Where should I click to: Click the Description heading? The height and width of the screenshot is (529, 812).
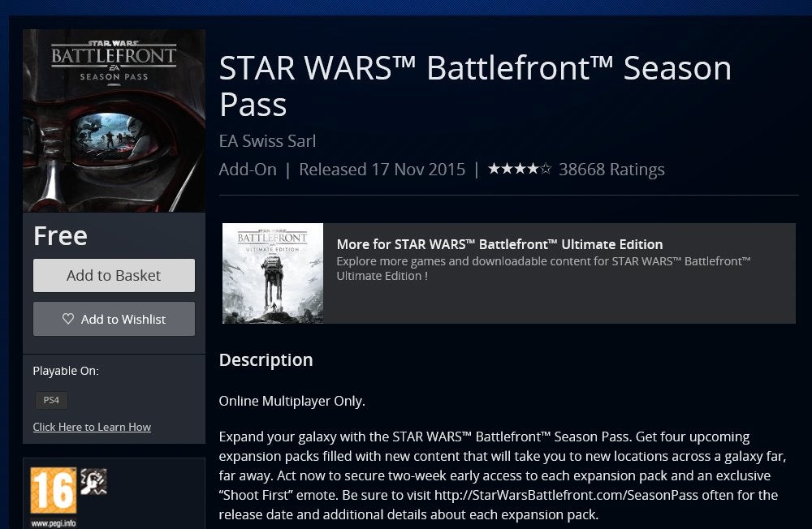click(x=266, y=359)
